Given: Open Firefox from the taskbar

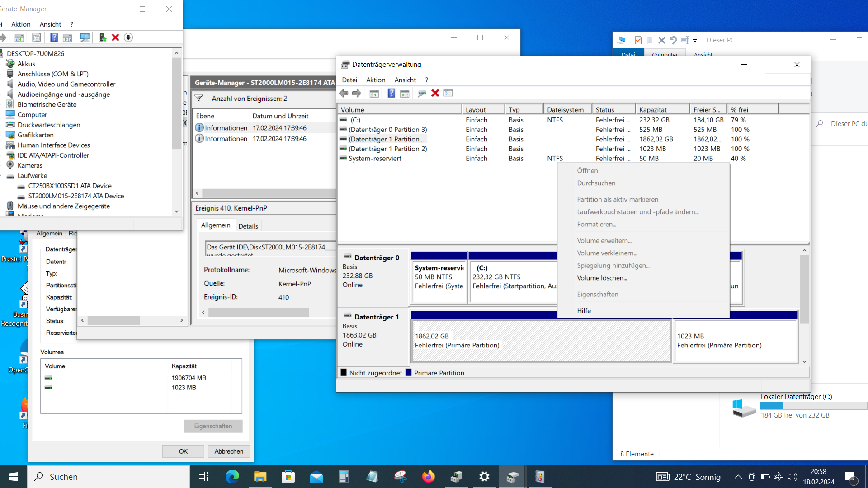Looking at the screenshot, I should tap(428, 477).
